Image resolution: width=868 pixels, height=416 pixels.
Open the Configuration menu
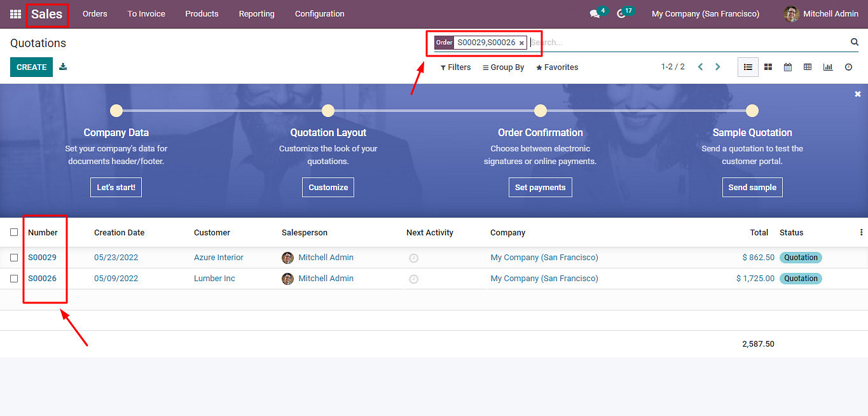click(319, 14)
